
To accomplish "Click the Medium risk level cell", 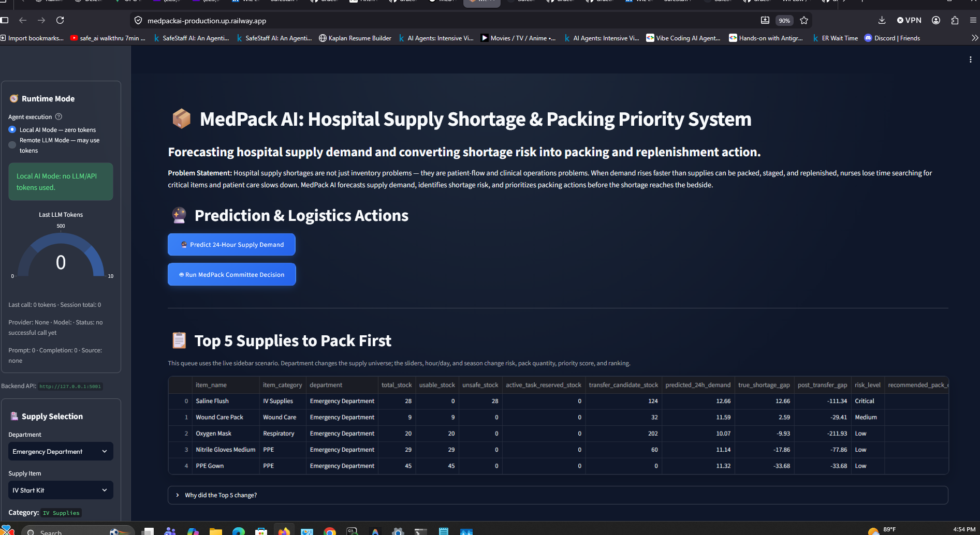I will (x=867, y=417).
